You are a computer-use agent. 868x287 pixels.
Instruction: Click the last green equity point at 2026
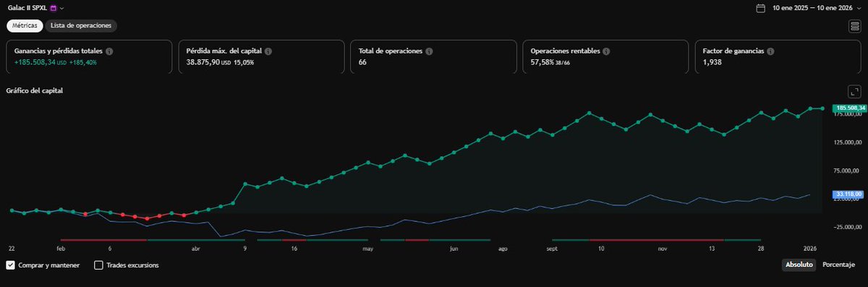[x=823, y=108]
